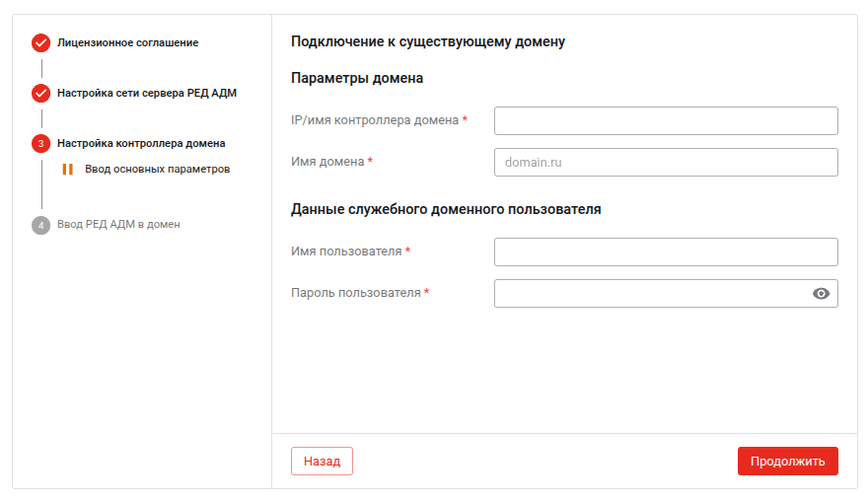Click the orange pause icon in sub-step
The image size is (868, 502).
tap(68, 170)
